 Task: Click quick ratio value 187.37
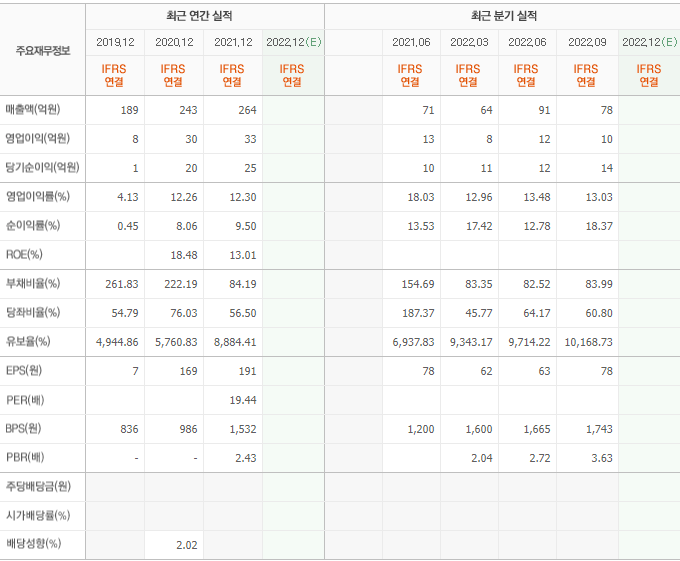418,313
